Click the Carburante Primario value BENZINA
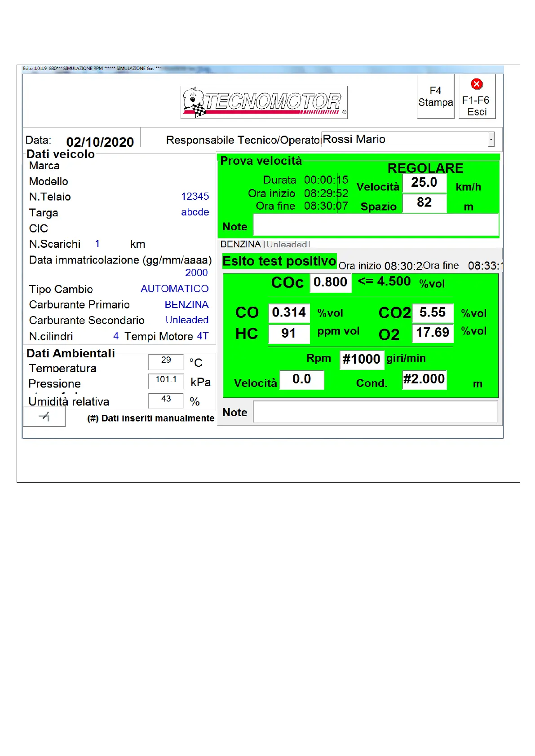The height and width of the screenshot is (756, 535). 186,304
